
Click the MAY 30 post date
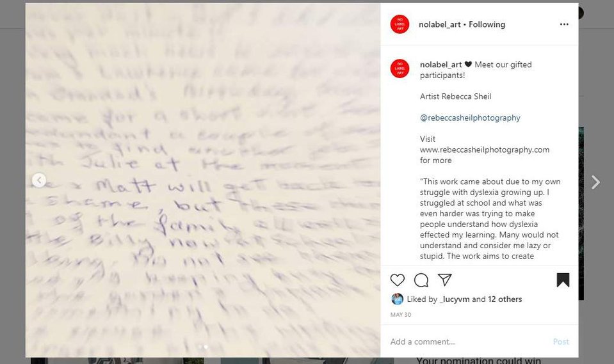coord(401,315)
